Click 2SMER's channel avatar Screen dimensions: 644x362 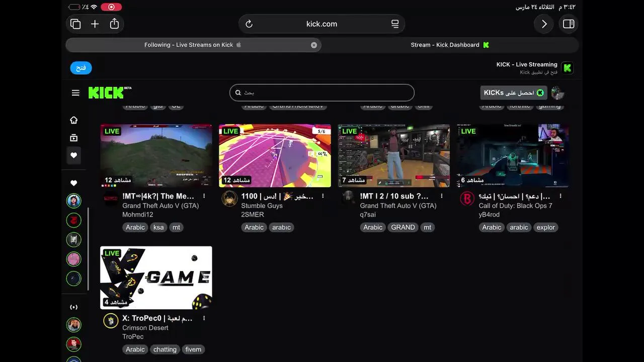229,199
